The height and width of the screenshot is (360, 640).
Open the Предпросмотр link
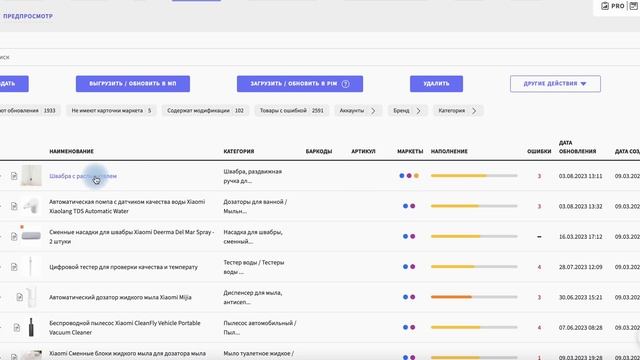28,16
